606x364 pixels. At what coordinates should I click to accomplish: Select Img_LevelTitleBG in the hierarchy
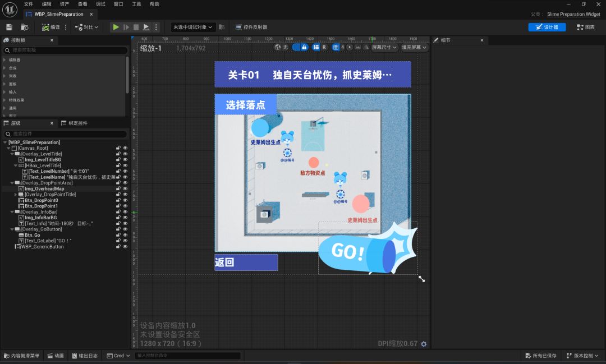pyautogui.click(x=43, y=160)
